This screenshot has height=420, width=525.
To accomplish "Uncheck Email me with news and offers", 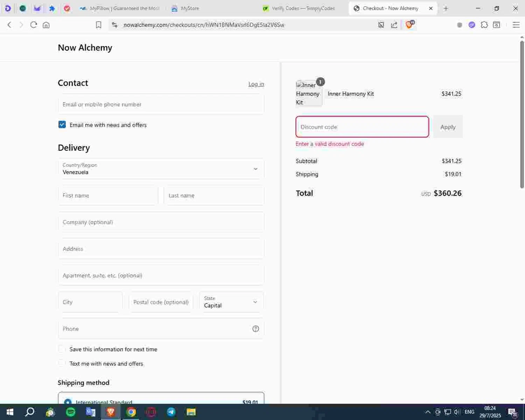I will tap(62, 125).
